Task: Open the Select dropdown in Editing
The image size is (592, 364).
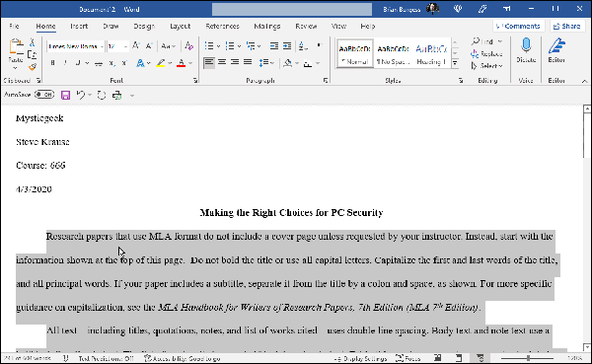Action: pyautogui.click(x=486, y=66)
